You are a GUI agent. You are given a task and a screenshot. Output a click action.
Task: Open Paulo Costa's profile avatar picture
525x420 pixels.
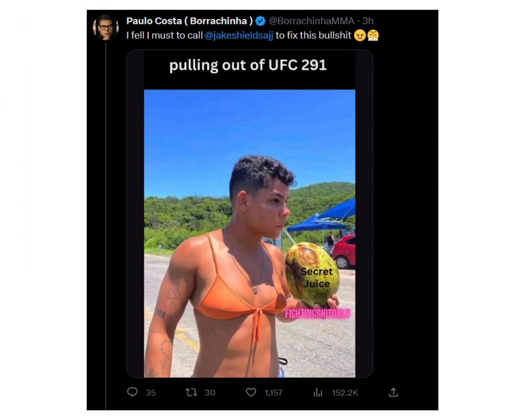coord(106,27)
